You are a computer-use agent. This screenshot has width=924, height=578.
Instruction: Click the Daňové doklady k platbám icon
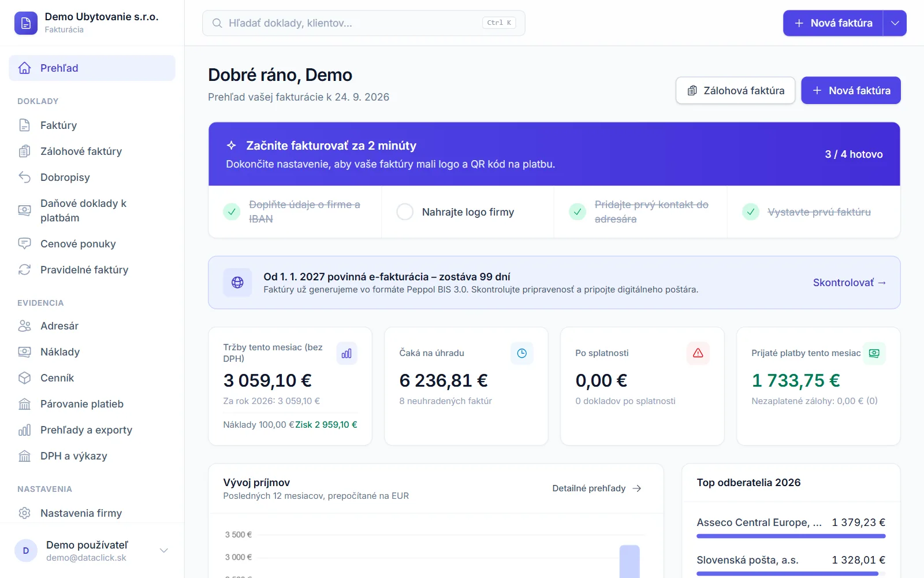(24, 210)
